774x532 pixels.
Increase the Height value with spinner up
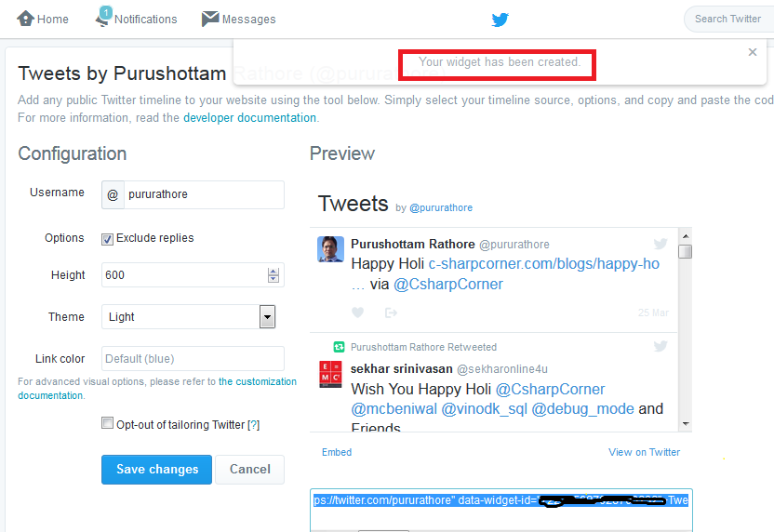click(x=274, y=272)
